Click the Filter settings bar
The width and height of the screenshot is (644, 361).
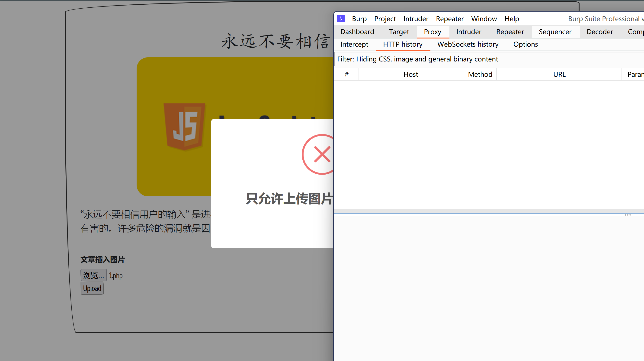coord(475,59)
